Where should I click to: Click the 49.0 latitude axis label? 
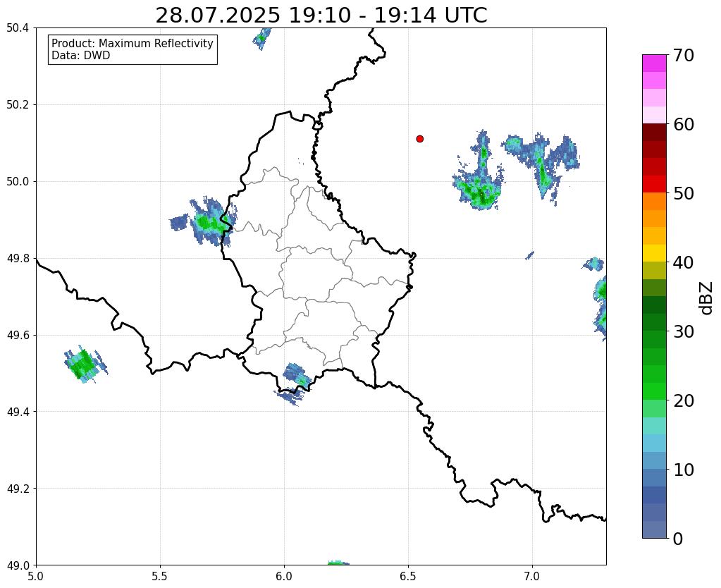click(x=18, y=565)
